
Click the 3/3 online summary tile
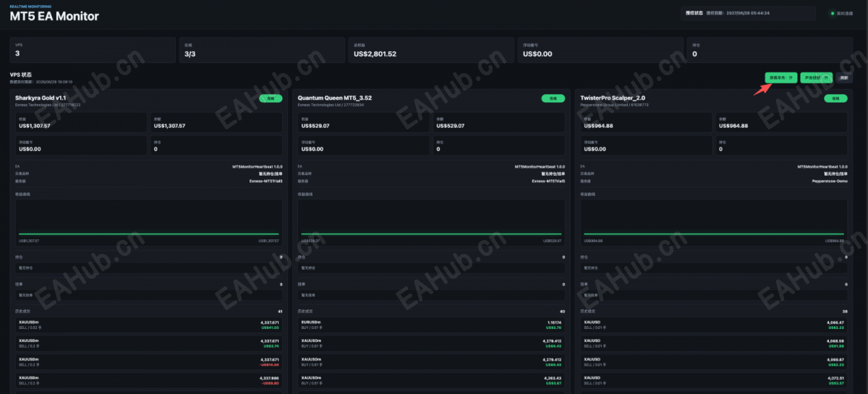click(x=262, y=50)
